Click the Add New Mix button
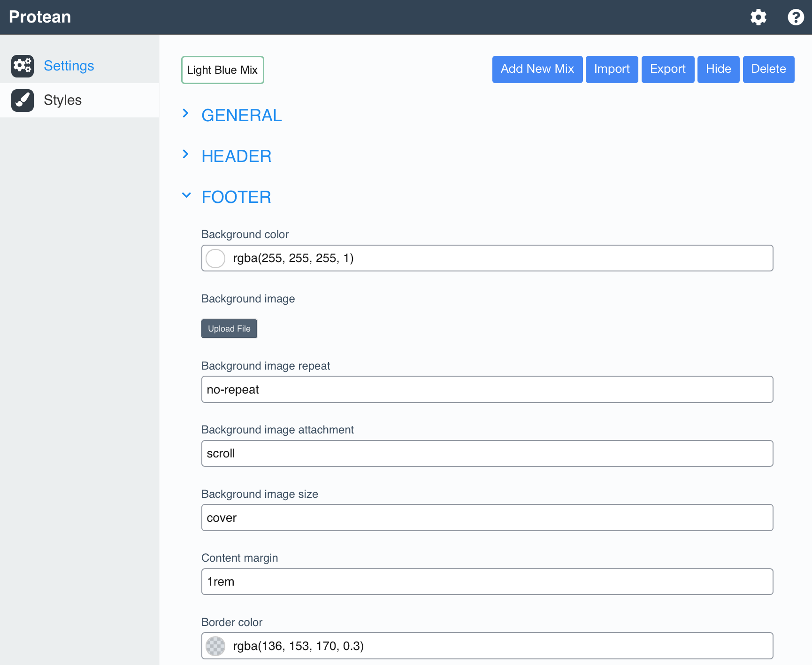Screen dimensions: 812x665 tap(537, 70)
